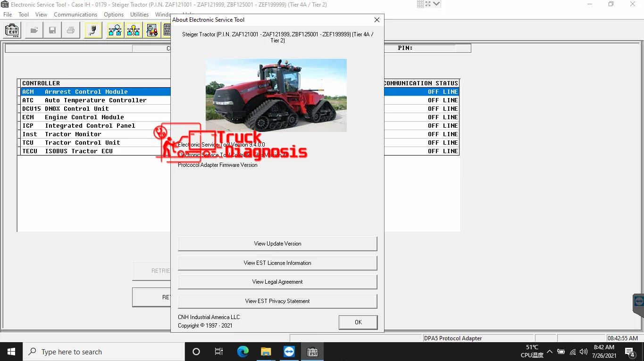Viewport: 644px width, 361px height.
Task: Click the DPA5 Protocol Adapter status entry
Action: 478,338
